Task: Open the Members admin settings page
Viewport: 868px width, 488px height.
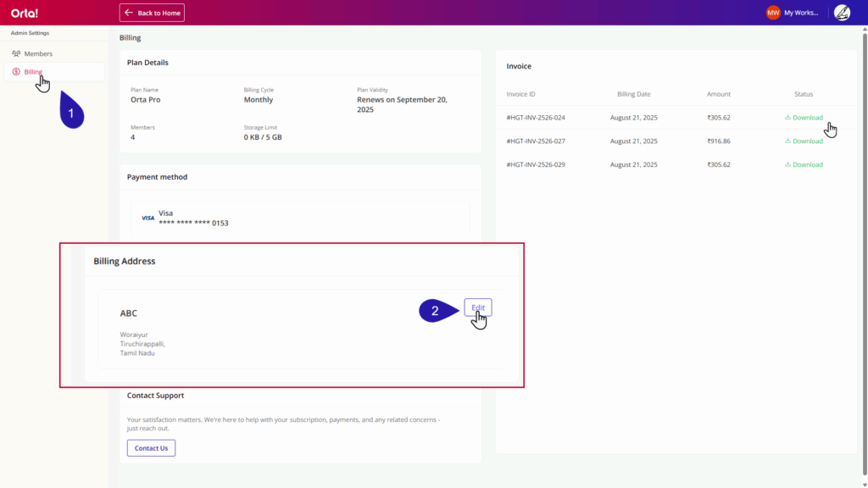Action: pos(38,53)
